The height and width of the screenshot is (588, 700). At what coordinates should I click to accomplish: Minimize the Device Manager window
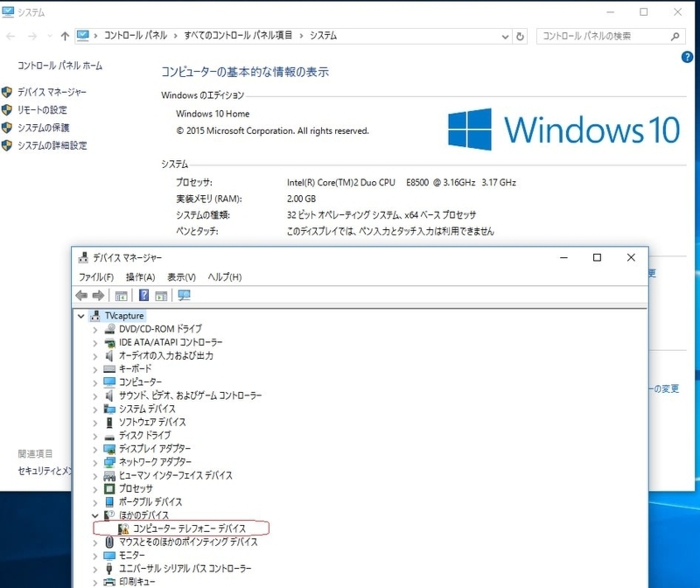point(564,257)
